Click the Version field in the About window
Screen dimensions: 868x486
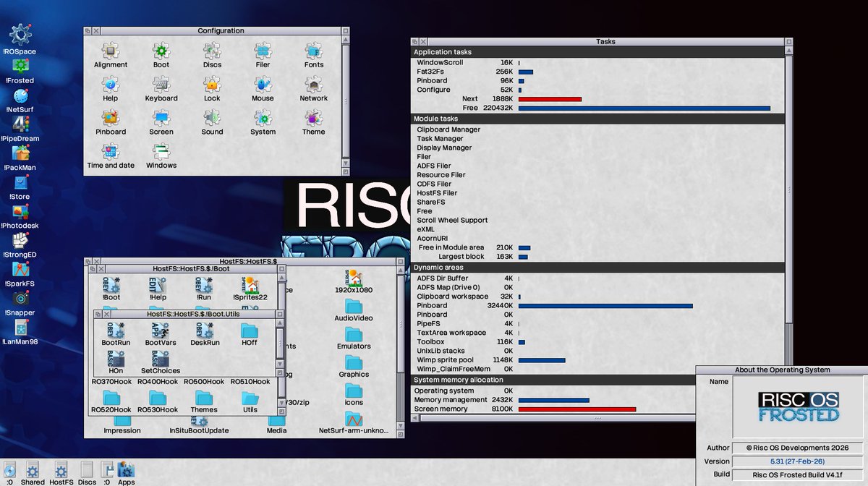coord(798,460)
